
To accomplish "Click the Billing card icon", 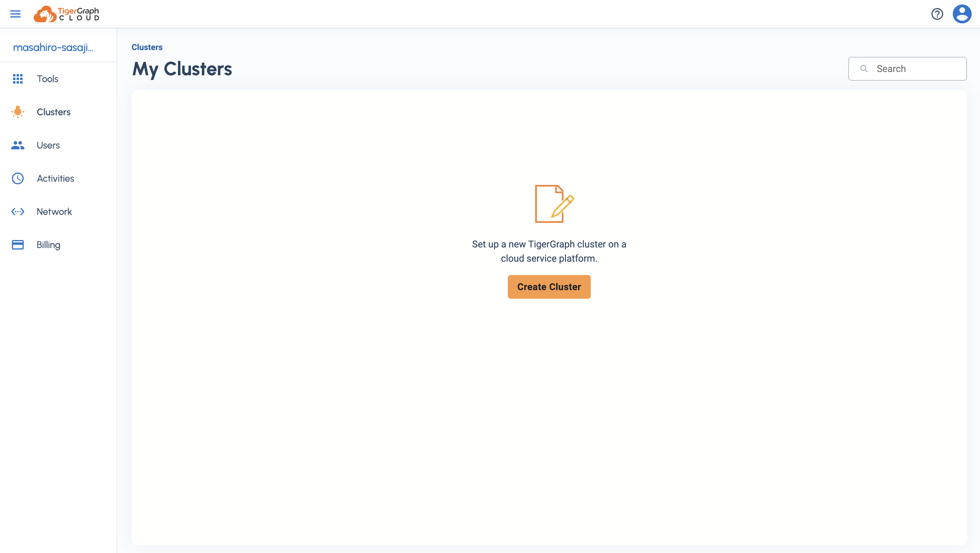I will pos(17,244).
